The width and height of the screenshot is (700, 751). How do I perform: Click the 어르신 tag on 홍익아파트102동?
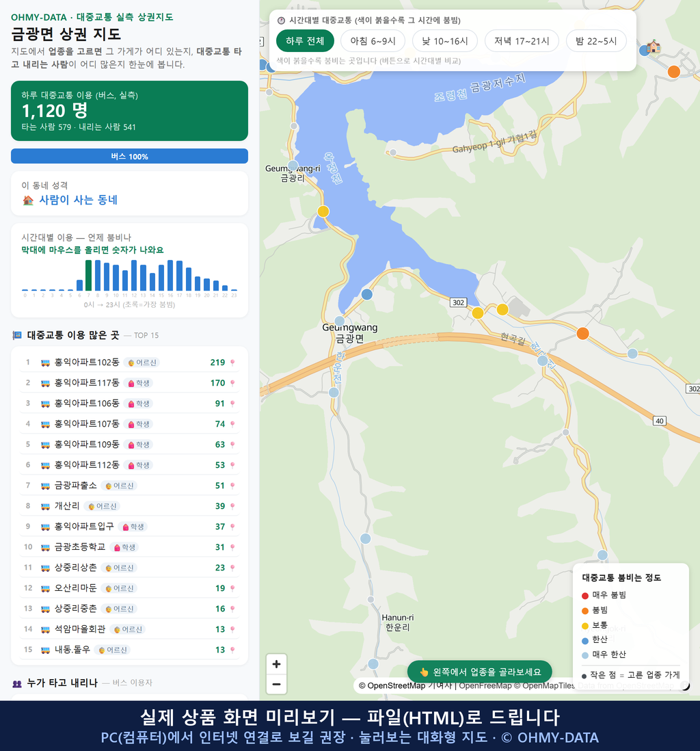142,363
